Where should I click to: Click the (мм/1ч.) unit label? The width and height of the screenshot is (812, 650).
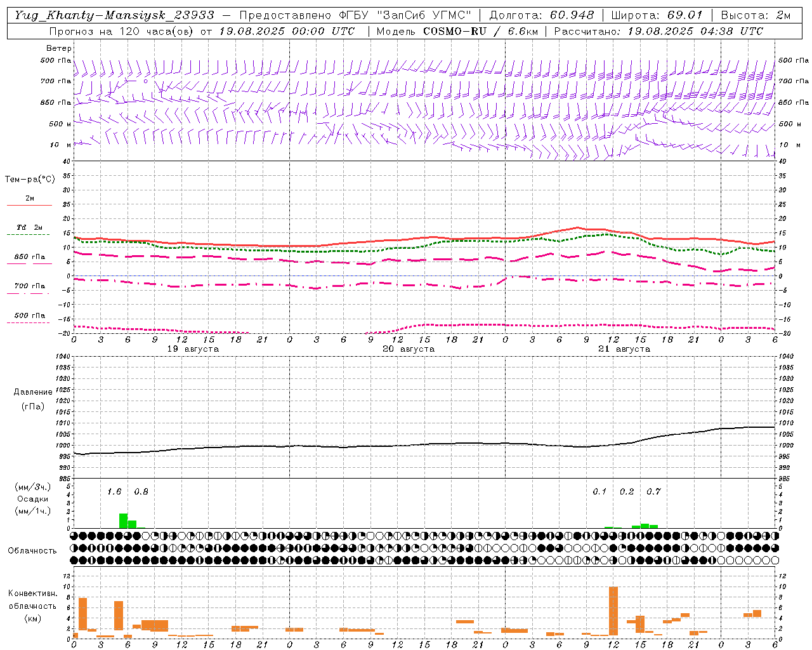(32, 510)
